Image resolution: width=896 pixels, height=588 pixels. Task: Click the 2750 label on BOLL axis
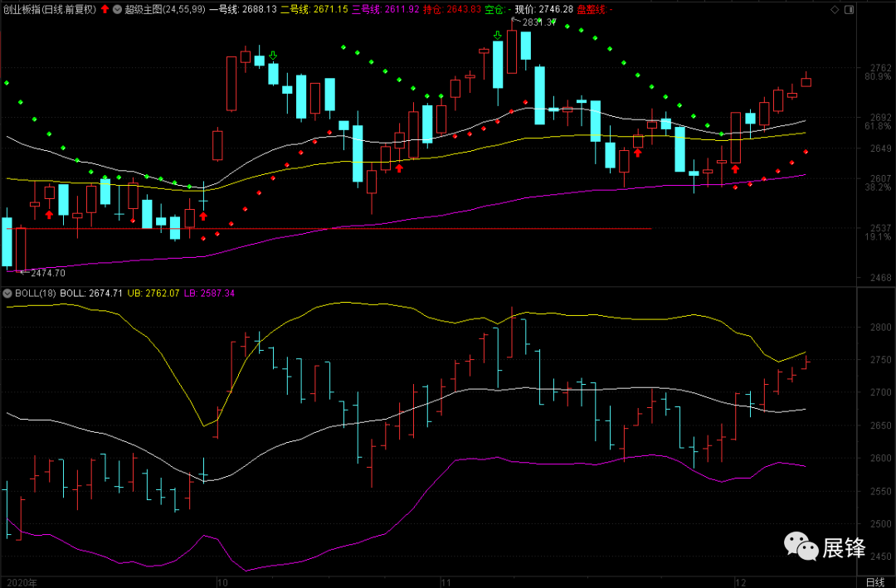pyautogui.click(x=880, y=360)
